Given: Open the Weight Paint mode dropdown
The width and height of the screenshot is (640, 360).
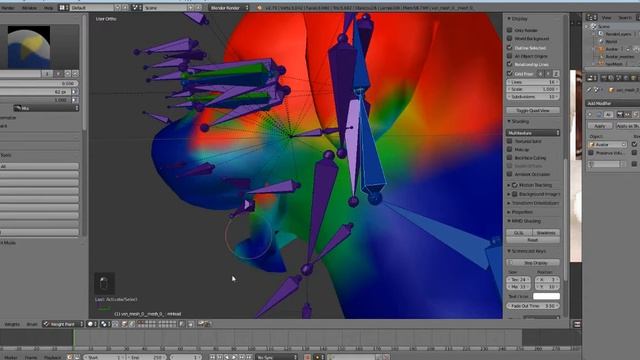Looking at the screenshot, I should (x=63, y=324).
